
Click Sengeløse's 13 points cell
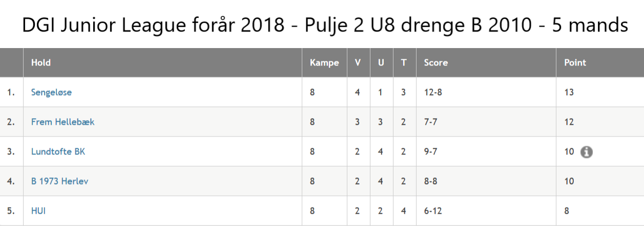click(x=569, y=93)
